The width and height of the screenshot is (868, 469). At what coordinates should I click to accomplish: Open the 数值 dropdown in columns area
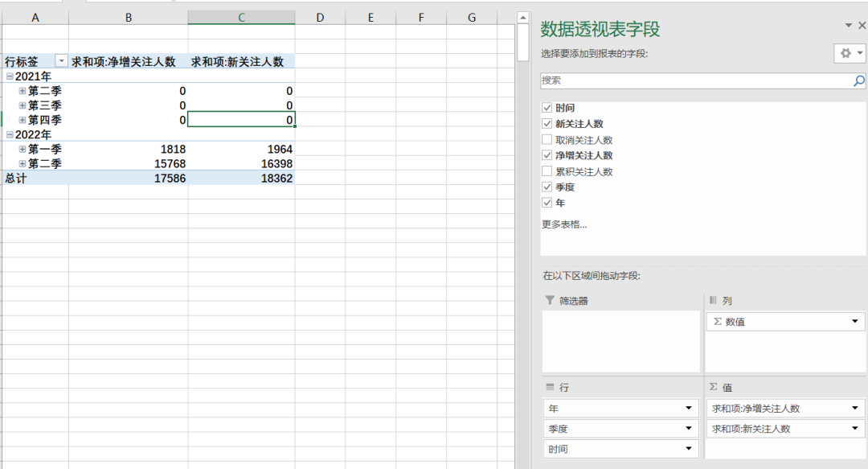pos(854,322)
